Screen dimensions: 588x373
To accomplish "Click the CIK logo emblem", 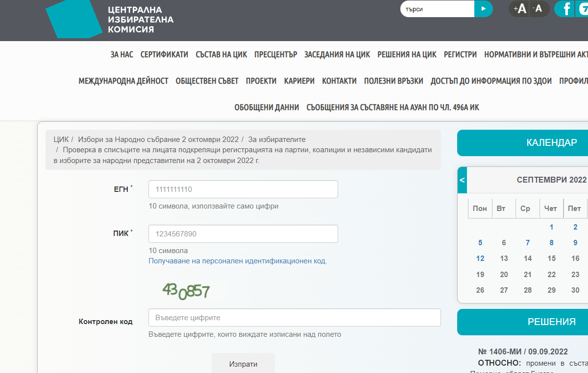I will 73,18.
